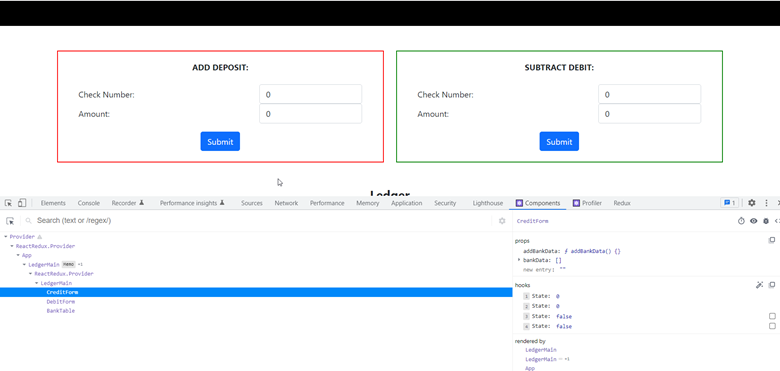The width and height of the screenshot is (780, 371).
Task: Toggle the device toolbar icon
Action: [x=22, y=203]
